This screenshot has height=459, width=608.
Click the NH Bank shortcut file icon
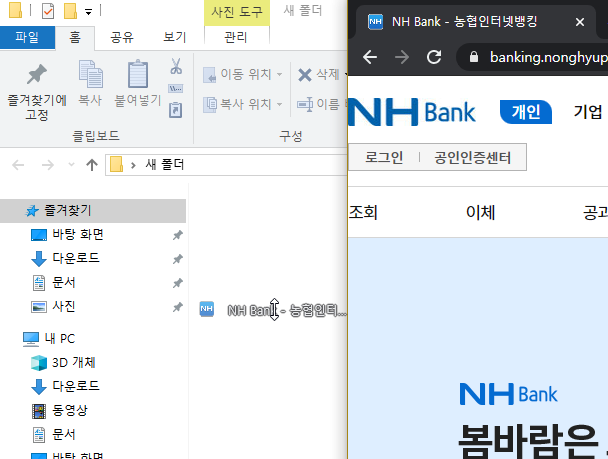207,309
